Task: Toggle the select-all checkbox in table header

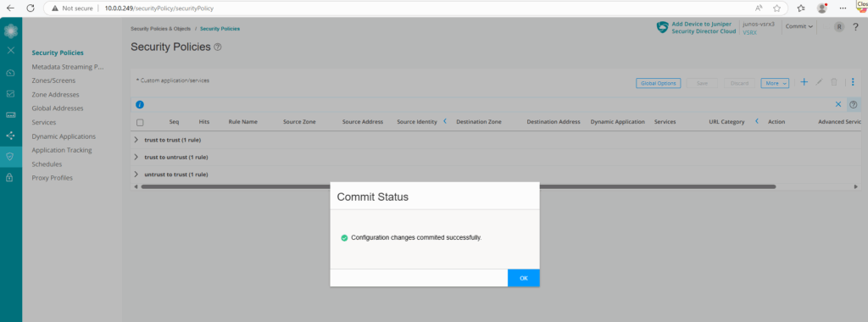Action: coord(140,122)
